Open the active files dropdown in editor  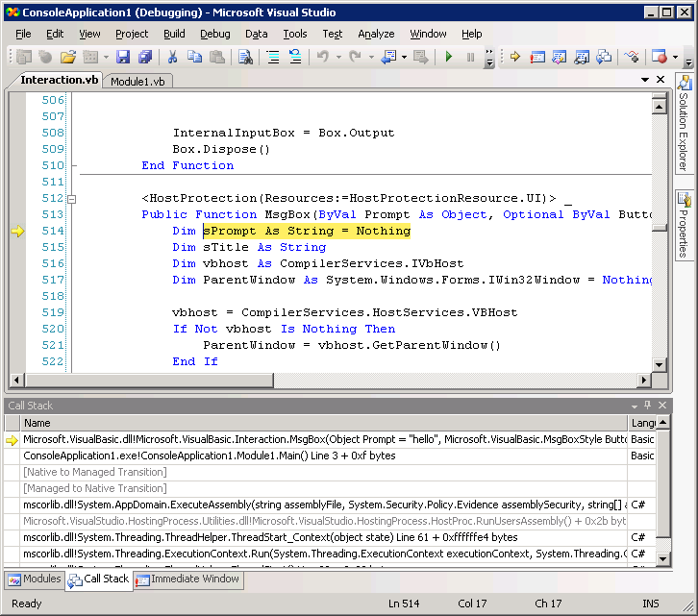coord(645,80)
